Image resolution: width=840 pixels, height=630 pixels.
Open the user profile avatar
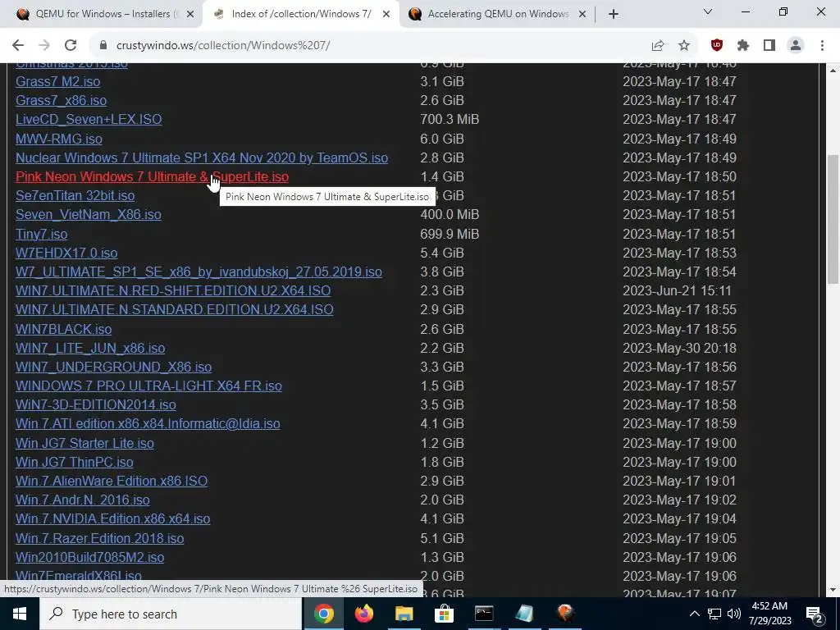(796, 46)
